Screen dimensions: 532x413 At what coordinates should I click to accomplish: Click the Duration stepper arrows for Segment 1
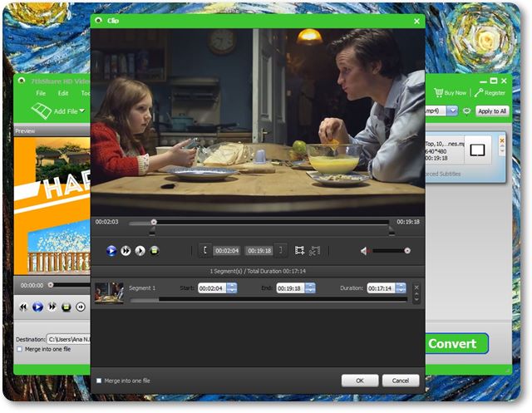coord(401,288)
